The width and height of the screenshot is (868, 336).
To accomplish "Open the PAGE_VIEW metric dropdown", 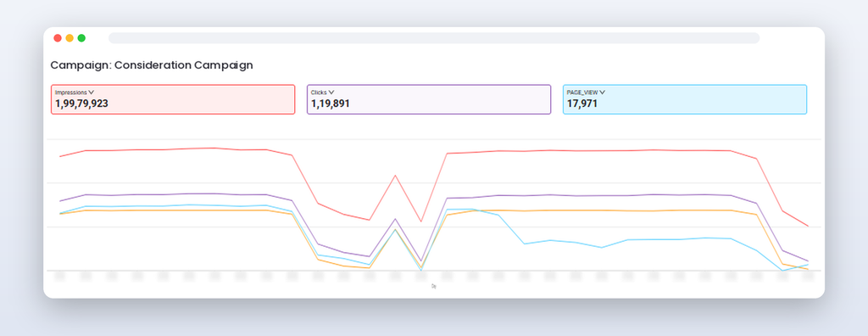I will (586, 92).
